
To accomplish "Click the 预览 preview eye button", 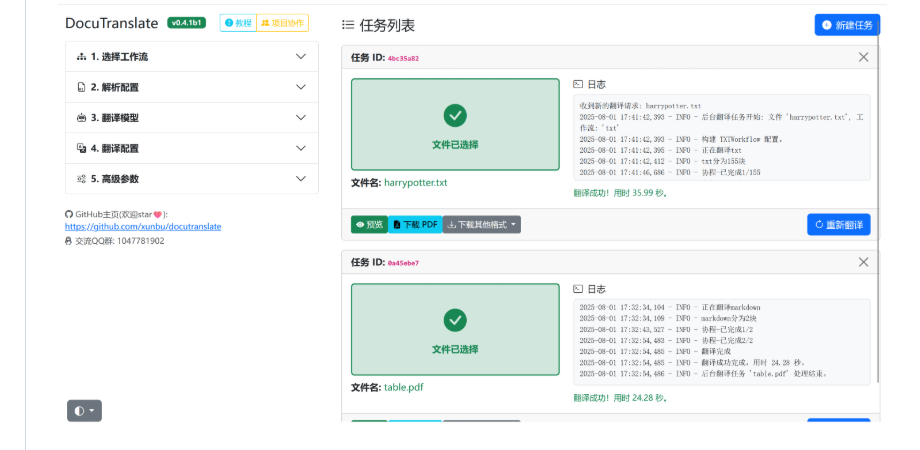I will pyautogui.click(x=369, y=225).
